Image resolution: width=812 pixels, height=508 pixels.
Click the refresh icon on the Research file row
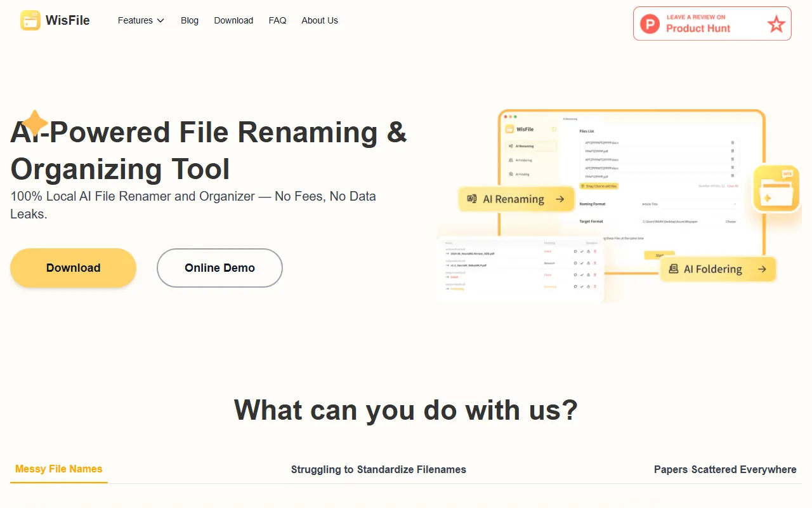pyautogui.click(x=575, y=263)
